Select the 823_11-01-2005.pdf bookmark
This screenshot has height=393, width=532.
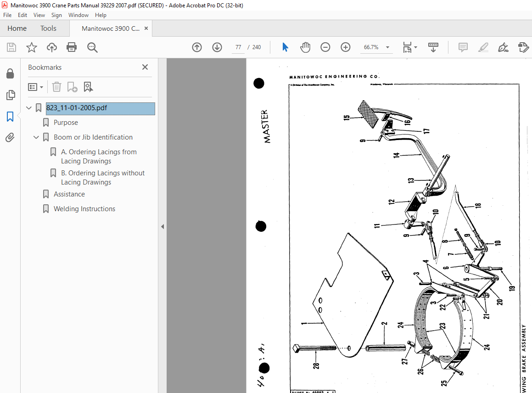pyautogui.click(x=101, y=108)
